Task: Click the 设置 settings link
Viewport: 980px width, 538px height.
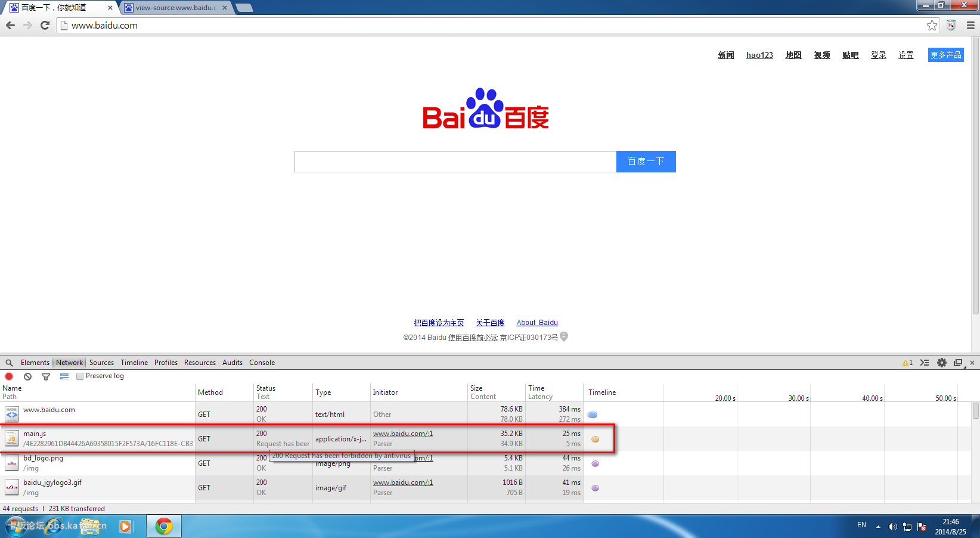Action: tap(906, 55)
